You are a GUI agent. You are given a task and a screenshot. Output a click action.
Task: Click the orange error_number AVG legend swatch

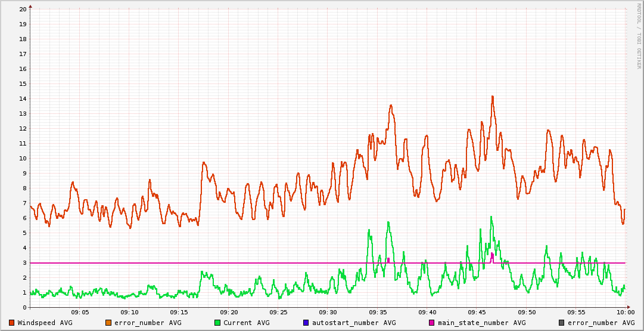coord(108,323)
